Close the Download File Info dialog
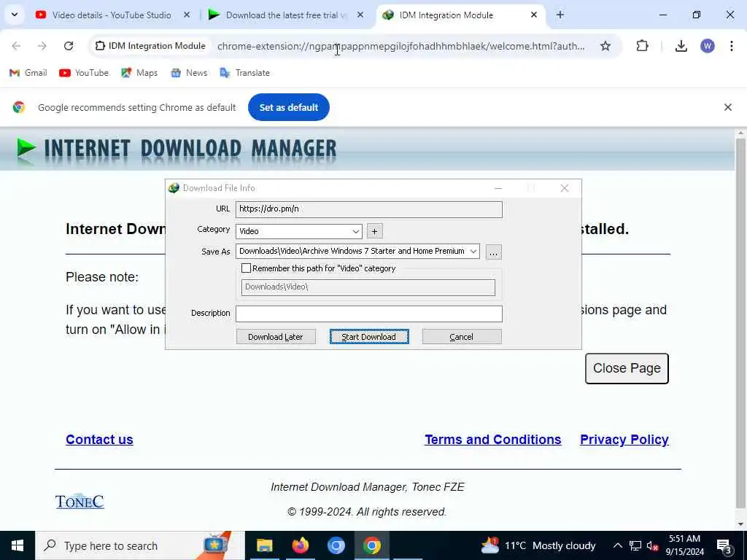This screenshot has height=560, width=747. 565,188
